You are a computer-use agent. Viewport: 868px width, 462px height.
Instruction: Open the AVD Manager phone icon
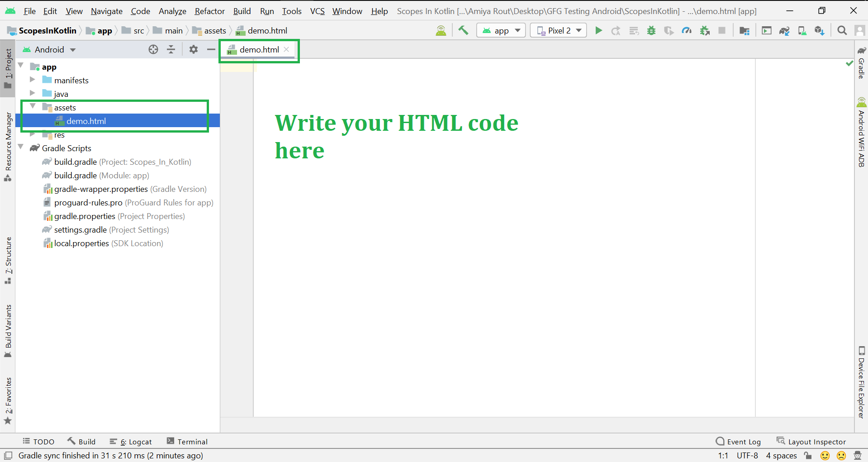[802, 30]
